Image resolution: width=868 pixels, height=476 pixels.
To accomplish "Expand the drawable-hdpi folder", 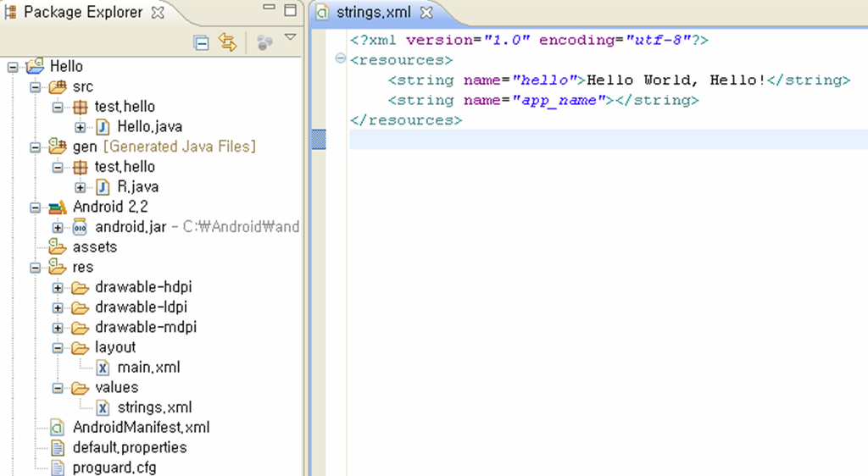I will (x=58, y=287).
